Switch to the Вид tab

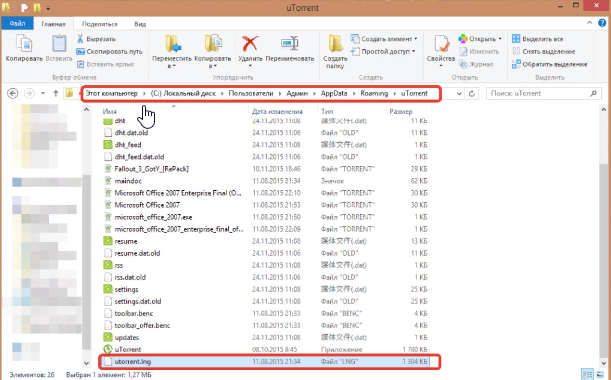point(140,24)
